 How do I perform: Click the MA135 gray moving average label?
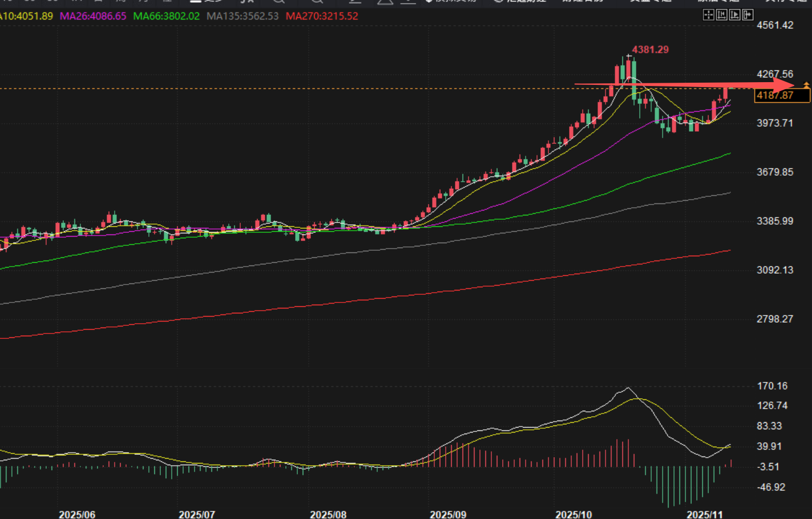[242, 16]
